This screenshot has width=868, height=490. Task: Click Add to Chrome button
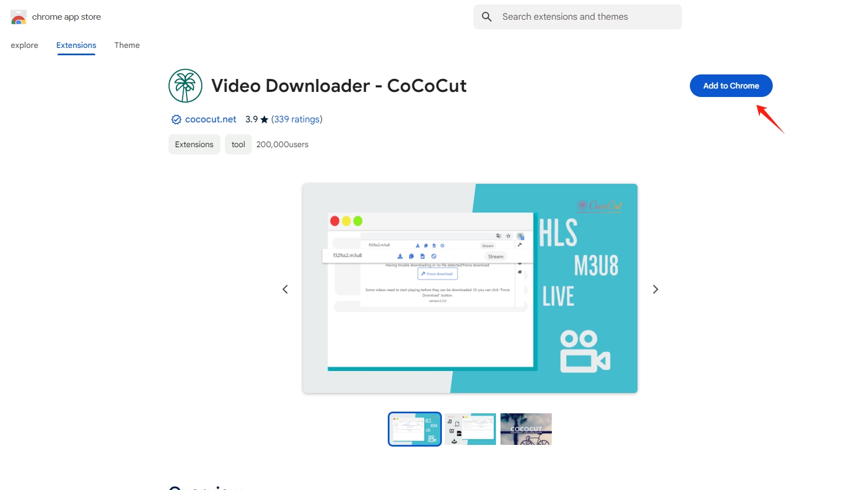click(x=731, y=86)
